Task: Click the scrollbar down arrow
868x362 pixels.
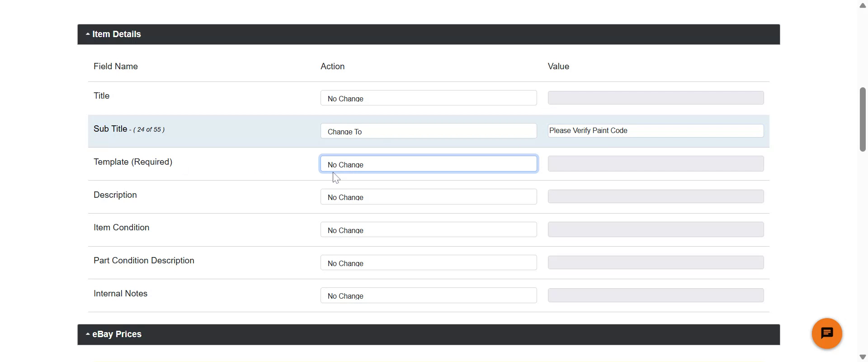Action: click(x=863, y=357)
